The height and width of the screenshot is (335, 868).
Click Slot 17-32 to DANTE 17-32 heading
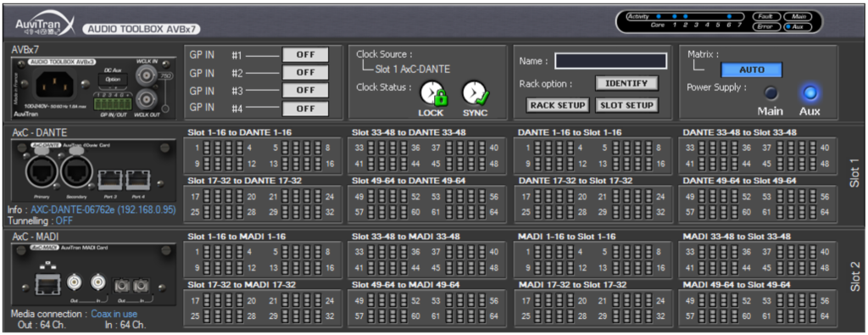point(244,181)
